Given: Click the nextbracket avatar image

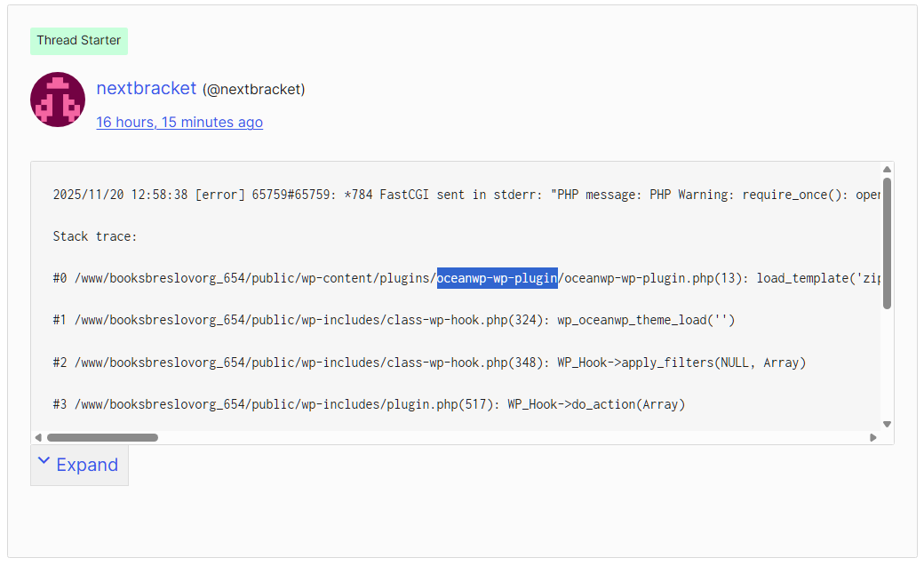Looking at the screenshot, I should 58,100.
